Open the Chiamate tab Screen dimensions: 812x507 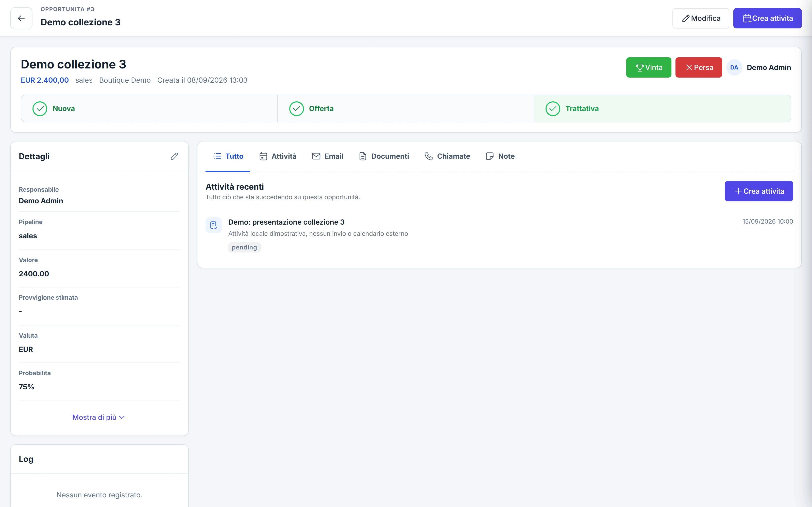(447, 157)
